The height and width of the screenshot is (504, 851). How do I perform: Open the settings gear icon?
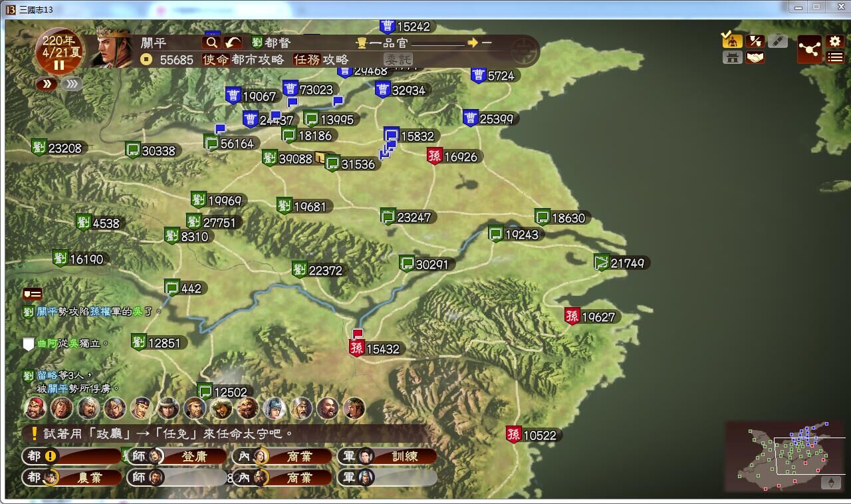(835, 41)
